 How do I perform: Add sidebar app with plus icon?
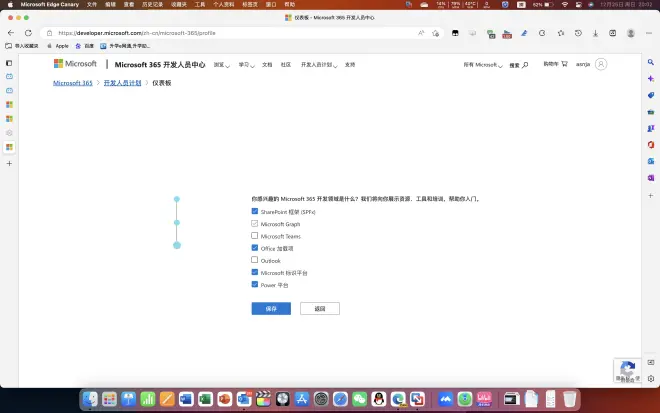(x=651, y=196)
